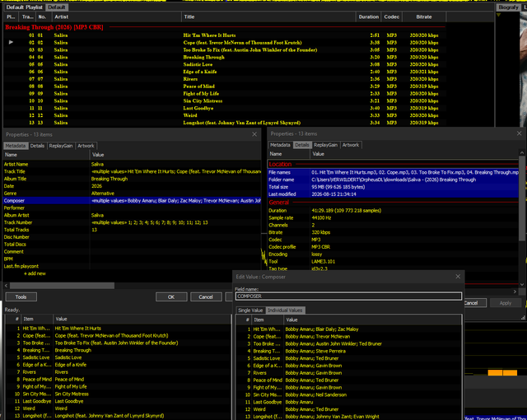Open ReplayGain tab in the Location-view Properties window
Image resolution: width=527 pixels, height=420 pixels.
[x=326, y=145]
